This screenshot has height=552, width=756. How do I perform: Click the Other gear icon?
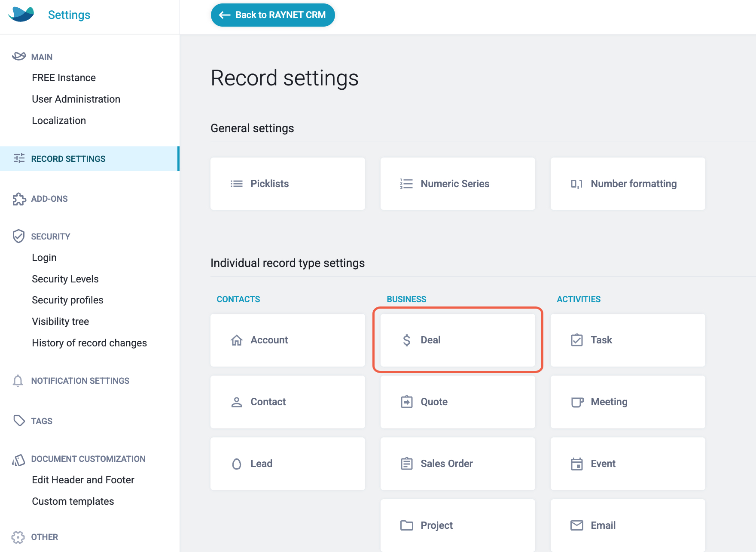[x=18, y=537]
